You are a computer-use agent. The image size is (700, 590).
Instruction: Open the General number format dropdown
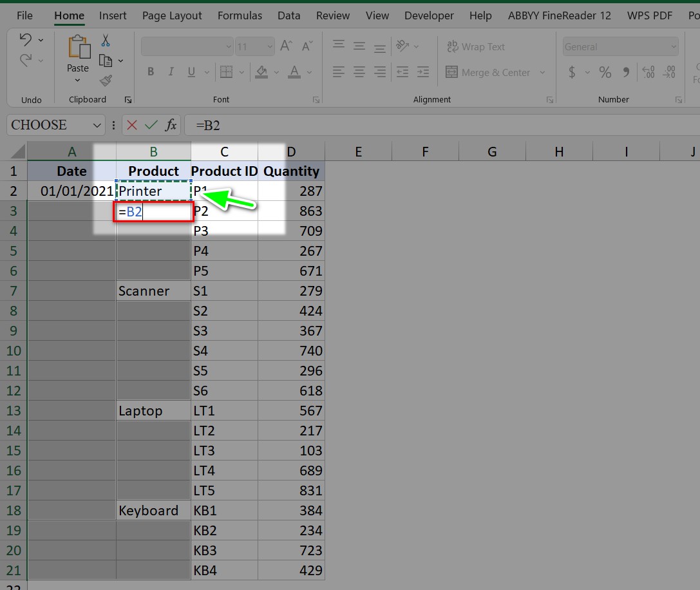pos(674,46)
